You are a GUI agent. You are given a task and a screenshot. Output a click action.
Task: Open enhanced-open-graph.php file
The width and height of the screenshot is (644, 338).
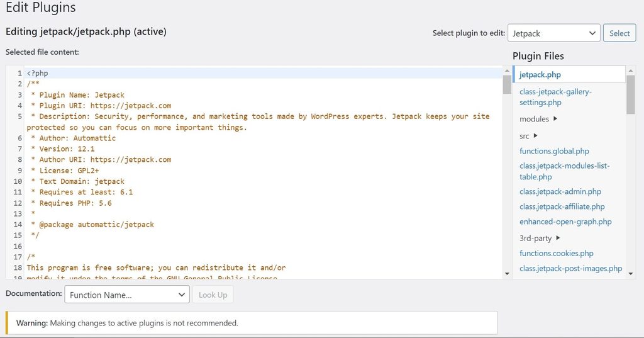(565, 222)
